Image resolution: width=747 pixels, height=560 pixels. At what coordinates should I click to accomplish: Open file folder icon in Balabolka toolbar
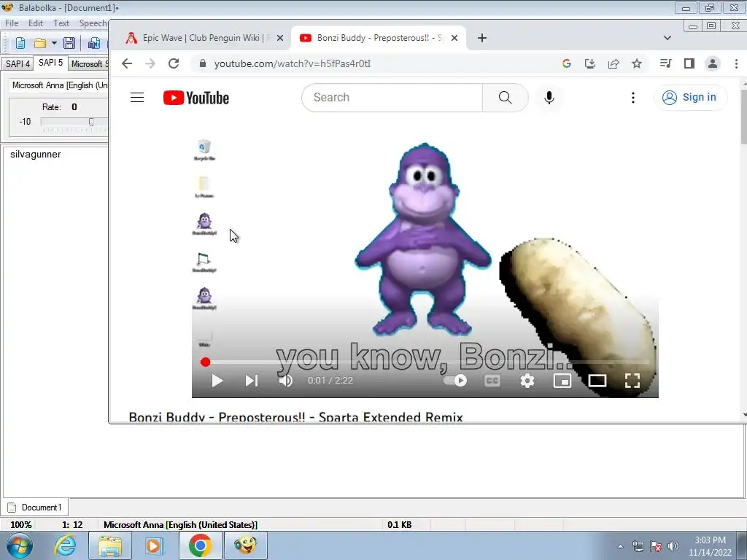[x=40, y=44]
